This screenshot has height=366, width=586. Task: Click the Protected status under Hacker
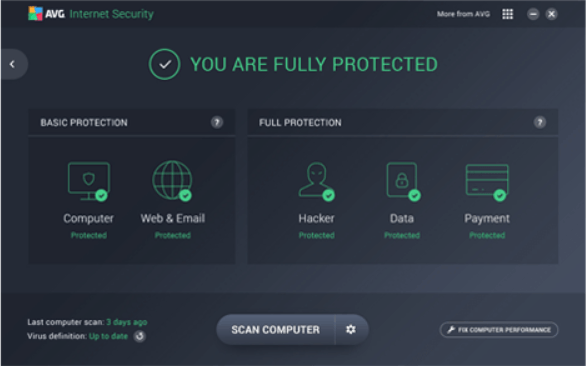[x=317, y=235]
